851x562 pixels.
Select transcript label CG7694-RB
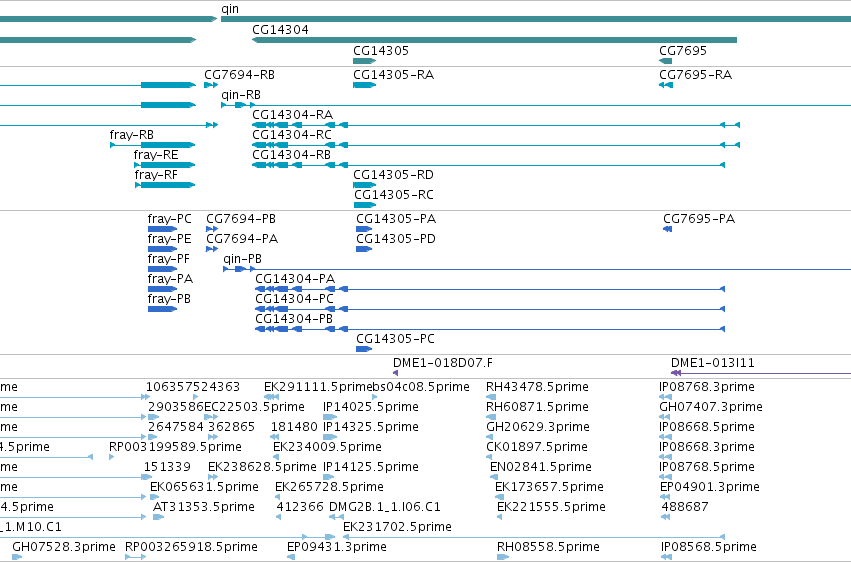239,74
